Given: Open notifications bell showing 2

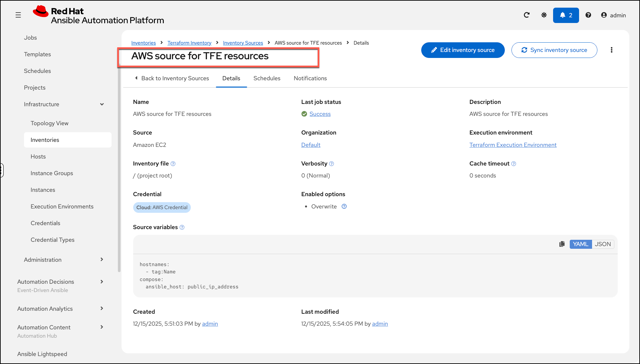Looking at the screenshot, I should [566, 15].
